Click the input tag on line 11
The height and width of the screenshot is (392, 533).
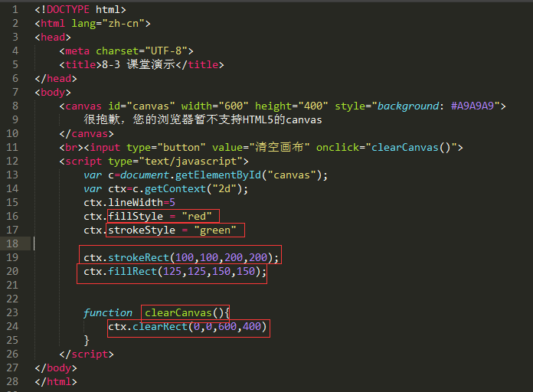coord(105,148)
